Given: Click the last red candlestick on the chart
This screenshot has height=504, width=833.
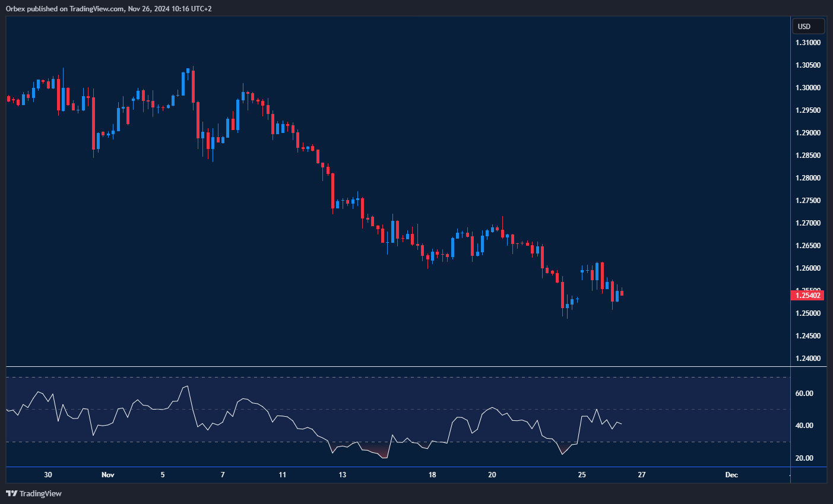Looking at the screenshot, I should 622,293.
